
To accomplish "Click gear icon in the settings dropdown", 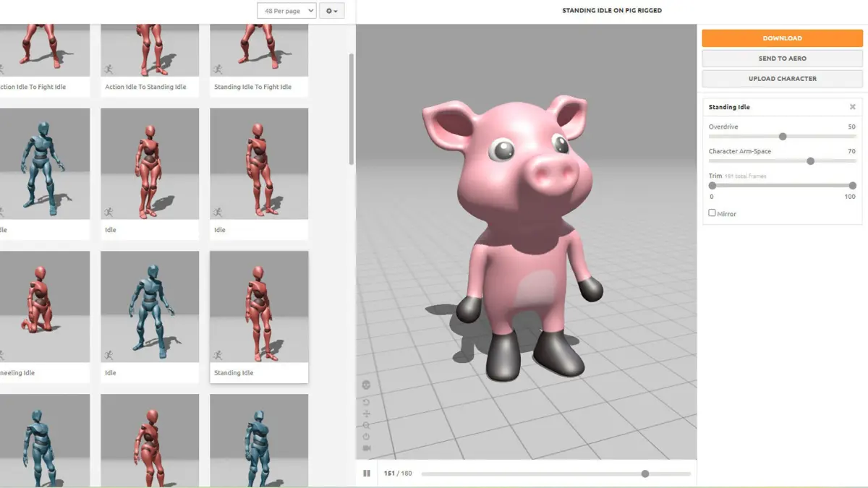I will [329, 11].
